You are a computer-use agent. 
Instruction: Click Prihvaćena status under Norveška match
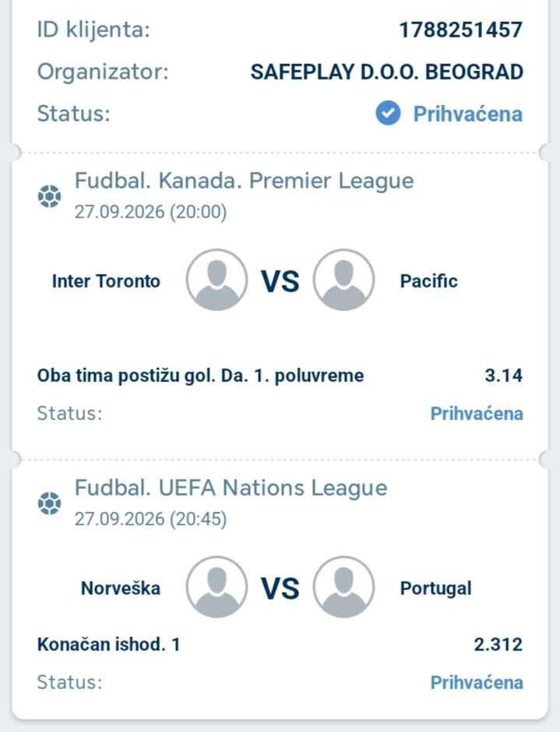click(477, 683)
